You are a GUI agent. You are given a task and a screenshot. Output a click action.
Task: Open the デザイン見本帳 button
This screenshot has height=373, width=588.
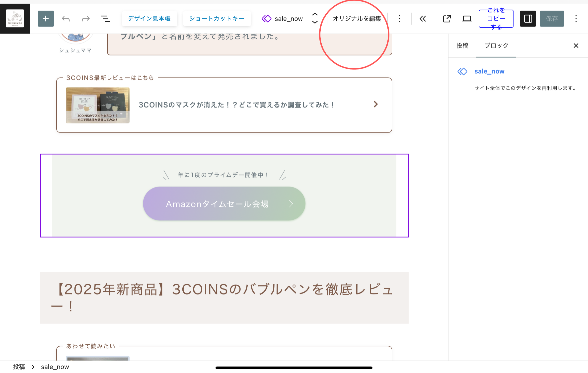click(x=149, y=19)
